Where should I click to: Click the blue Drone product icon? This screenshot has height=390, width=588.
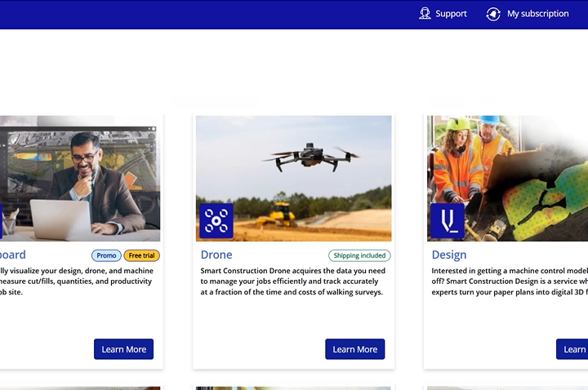(216, 220)
